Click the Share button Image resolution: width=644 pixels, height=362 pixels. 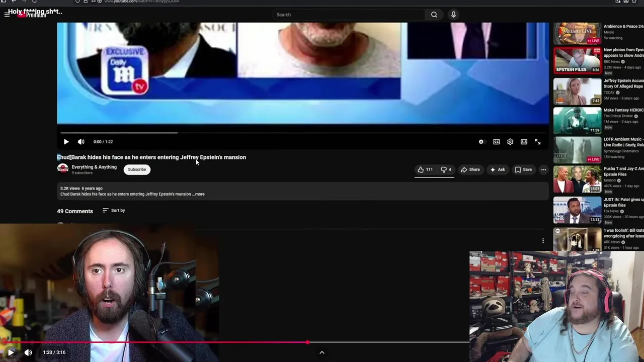click(470, 169)
